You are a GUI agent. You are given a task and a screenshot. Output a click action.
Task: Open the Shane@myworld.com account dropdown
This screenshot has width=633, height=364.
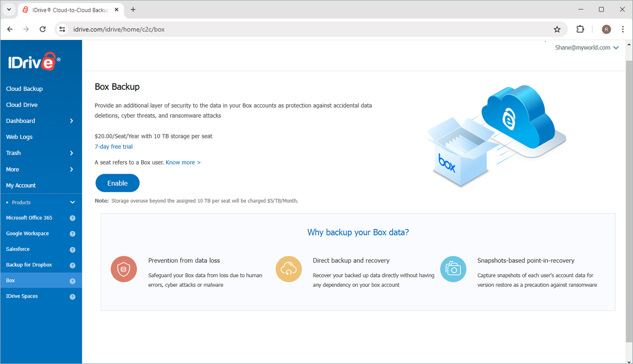587,48
